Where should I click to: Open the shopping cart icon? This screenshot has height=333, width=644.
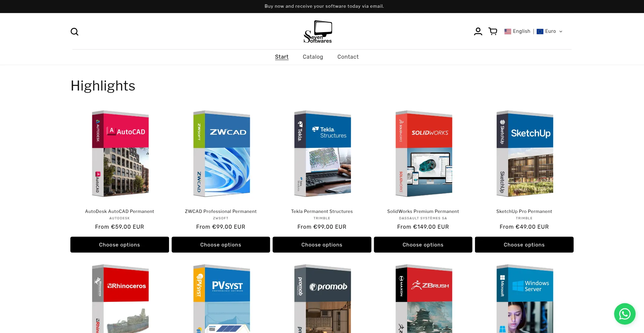[x=493, y=32]
